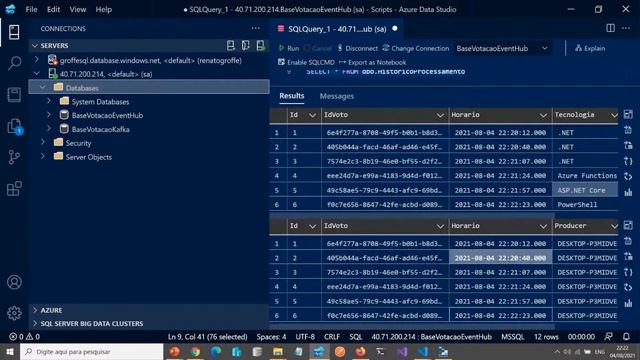
Task: Open Connections panel more actions ellipsis
Action: coord(256,28)
